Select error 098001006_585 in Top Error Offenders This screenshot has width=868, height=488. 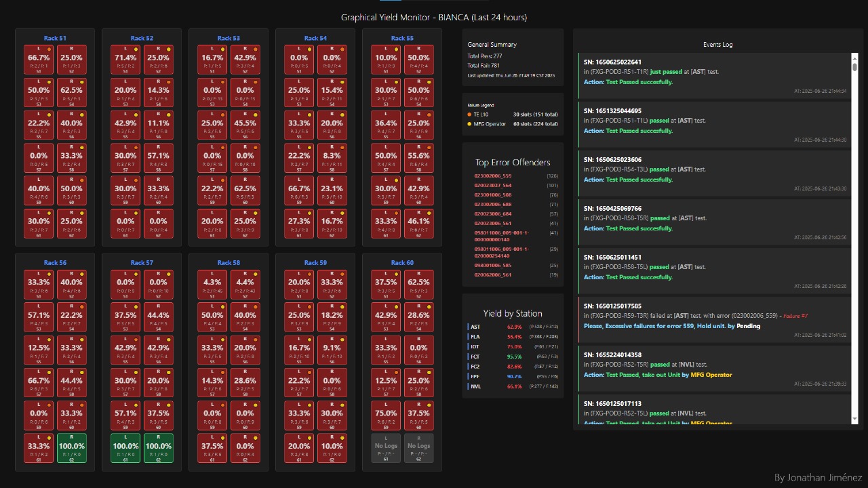coord(493,266)
